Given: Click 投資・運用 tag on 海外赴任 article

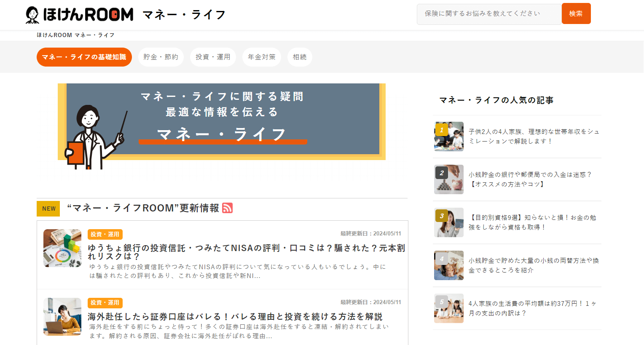Looking at the screenshot, I should [x=105, y=303].
